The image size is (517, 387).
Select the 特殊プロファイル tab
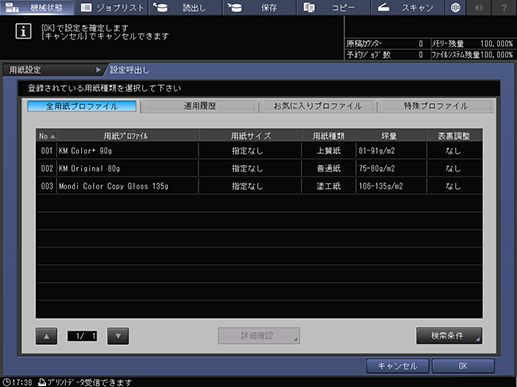436,106
